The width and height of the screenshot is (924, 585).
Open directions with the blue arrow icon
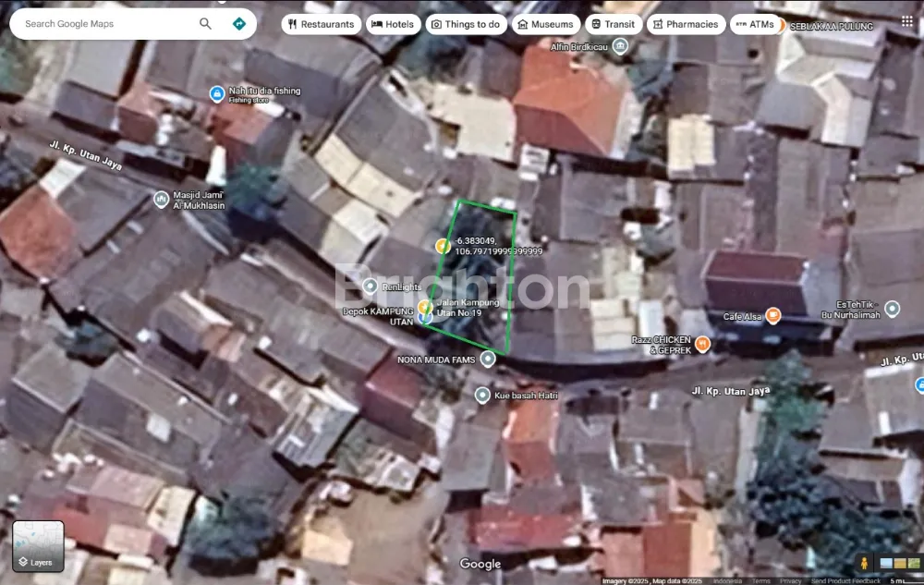click(x=238, y=24)
